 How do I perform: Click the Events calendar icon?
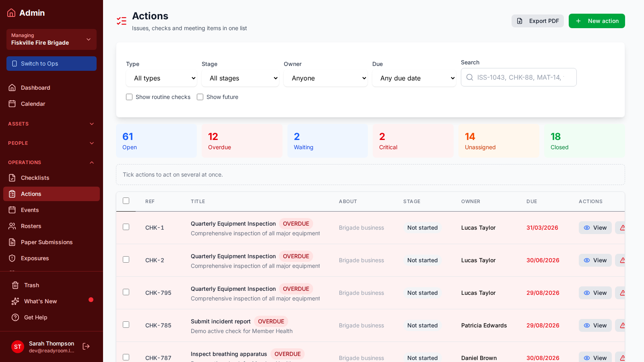12,210
